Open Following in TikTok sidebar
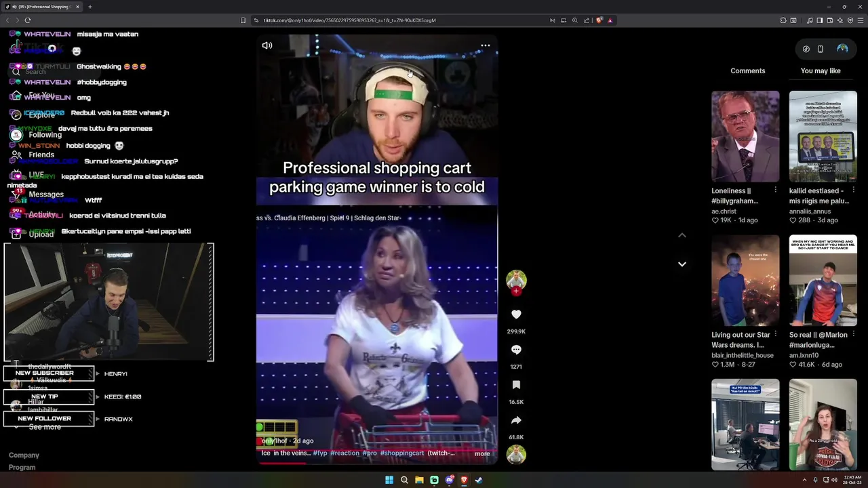 pyautogui.click(x=45, y=135)
